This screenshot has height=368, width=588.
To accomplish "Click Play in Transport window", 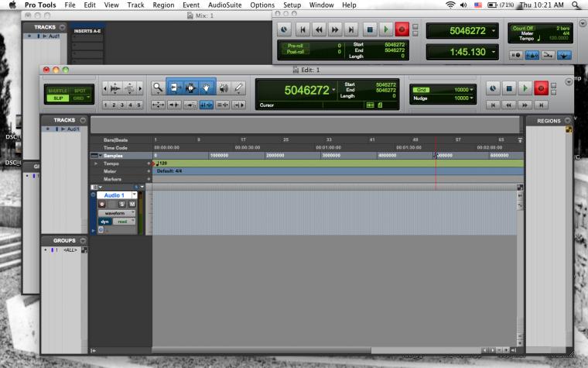I will tap(386, 29).
